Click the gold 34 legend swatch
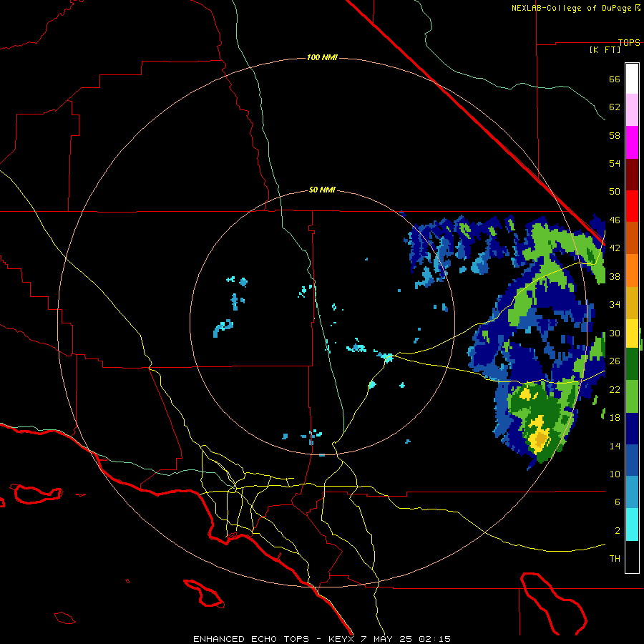This screenshot has height=644, width=644. click(x=632, y=303)
